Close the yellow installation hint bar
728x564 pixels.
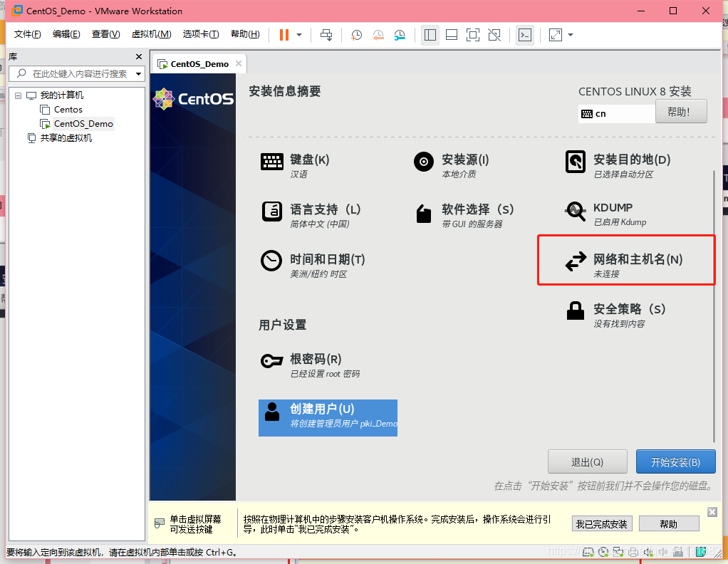(x=712, y=511)
